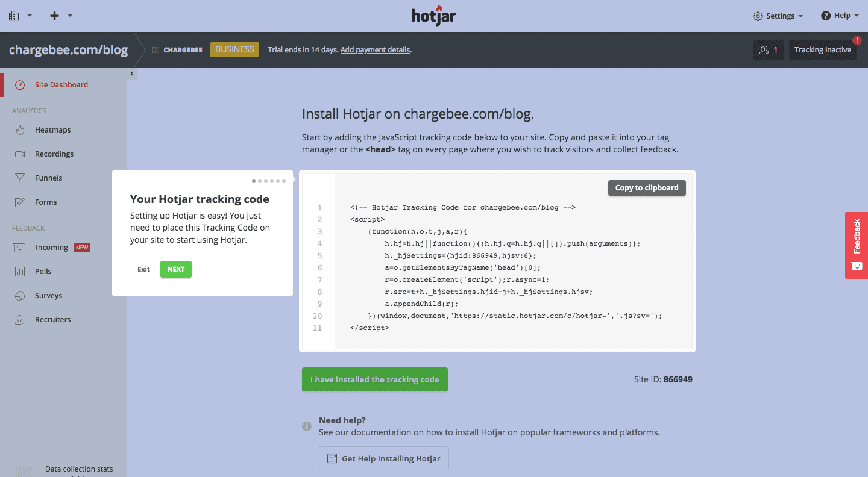The image size is (868, 477).
Task: Click Install Hotjar on chargebee.com/blog heading
Action: [x=418, y=114]
